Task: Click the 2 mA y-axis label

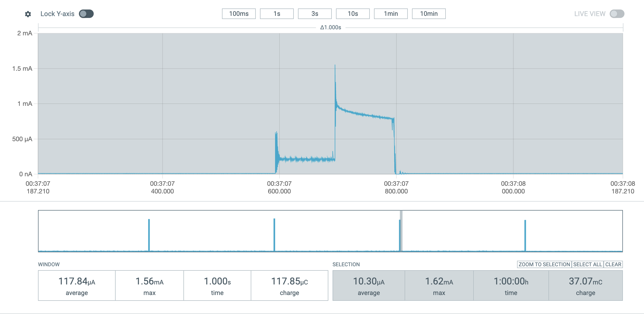Action: pos(25,33)
